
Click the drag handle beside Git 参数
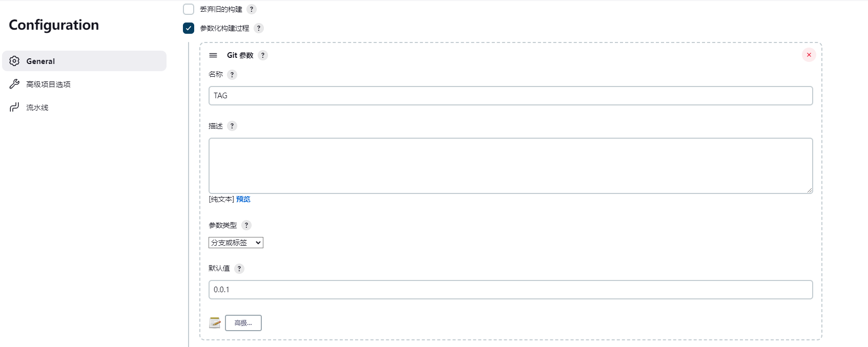pos(213,55)
